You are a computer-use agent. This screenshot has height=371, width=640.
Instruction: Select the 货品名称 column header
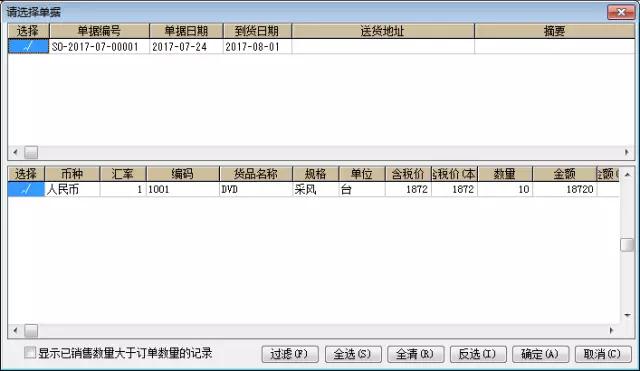[256, 174]
